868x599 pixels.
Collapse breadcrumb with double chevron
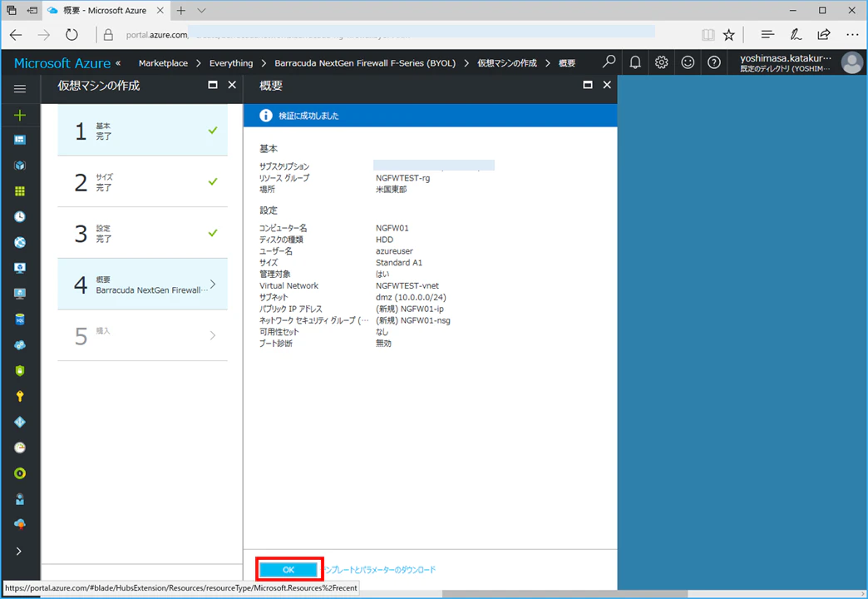[x=118, y=63]
